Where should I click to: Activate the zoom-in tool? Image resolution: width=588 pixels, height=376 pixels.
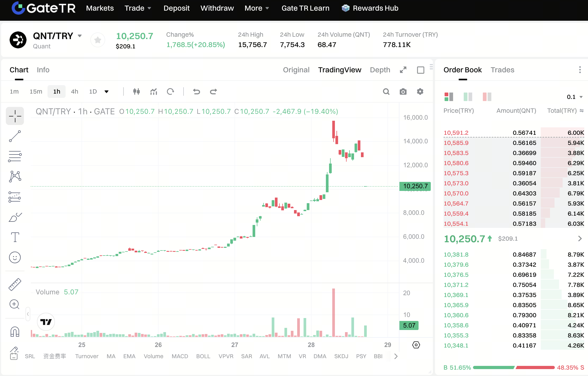[15, 304]
